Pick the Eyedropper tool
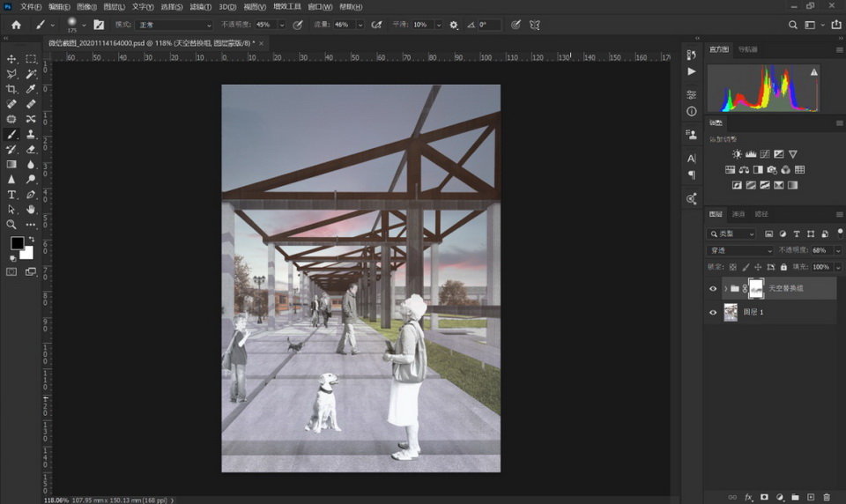The width and height of the screenshot is (846, 504). coord(31,89)
